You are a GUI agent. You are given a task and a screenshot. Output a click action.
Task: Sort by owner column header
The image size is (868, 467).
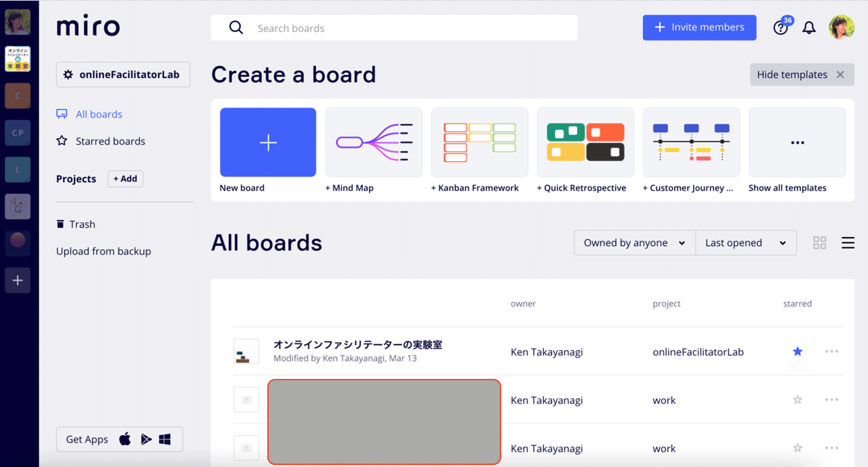(x=523, y=304)
